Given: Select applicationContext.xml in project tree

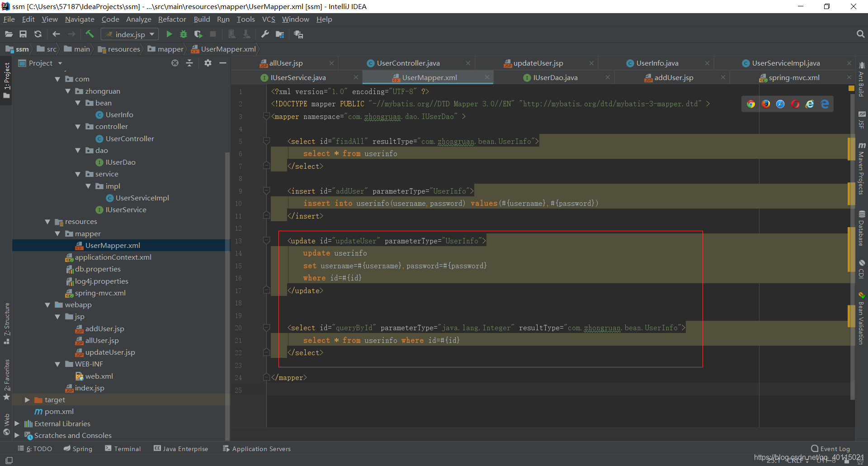Looking at the screenshot, I should [113, 257].
